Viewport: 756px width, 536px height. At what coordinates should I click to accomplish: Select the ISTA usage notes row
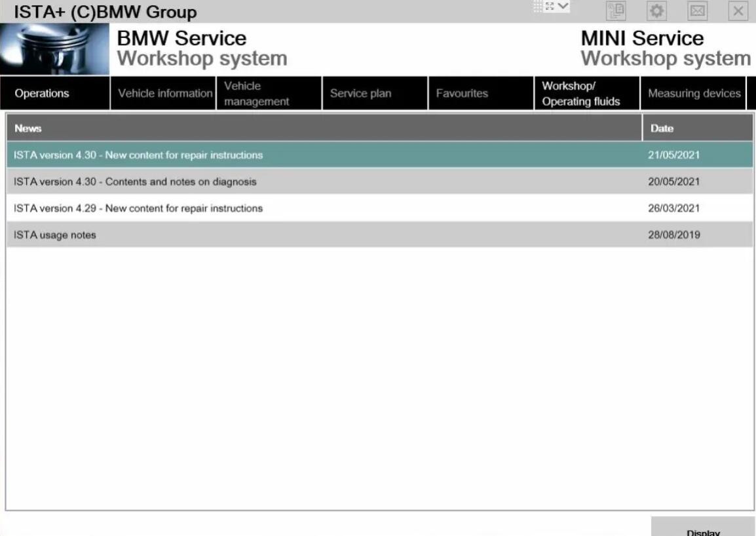pos(379,235)
